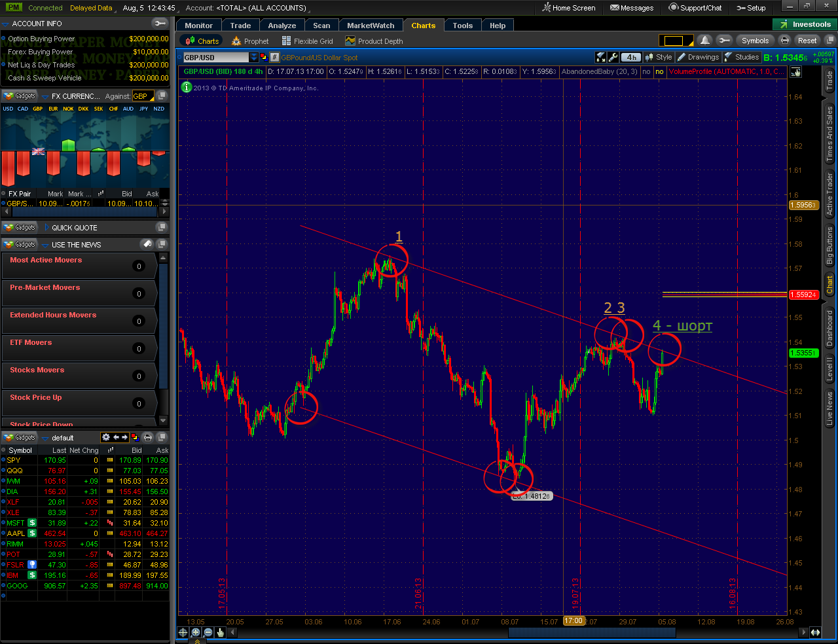Toggle USD currency in FX map
The width and height of the screenshot is (838, 644).
pyautogui.click(x=8, y=109)
